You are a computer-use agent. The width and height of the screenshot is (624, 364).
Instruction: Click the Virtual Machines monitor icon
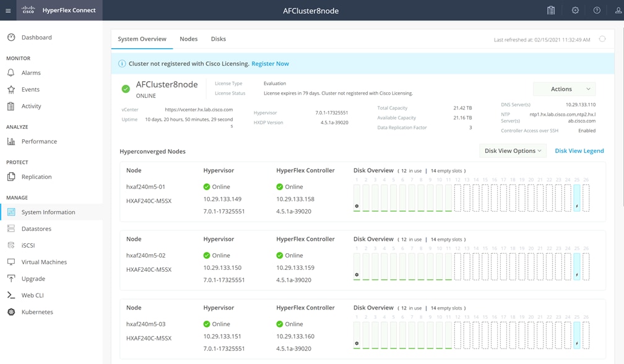(11, 262)
